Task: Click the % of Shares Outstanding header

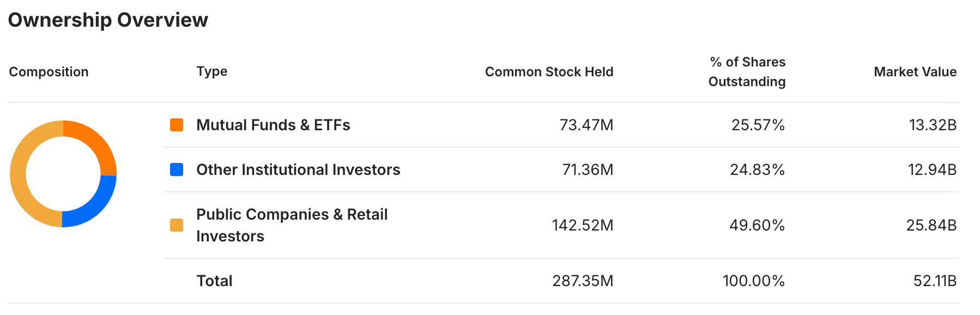Action: 747,72
